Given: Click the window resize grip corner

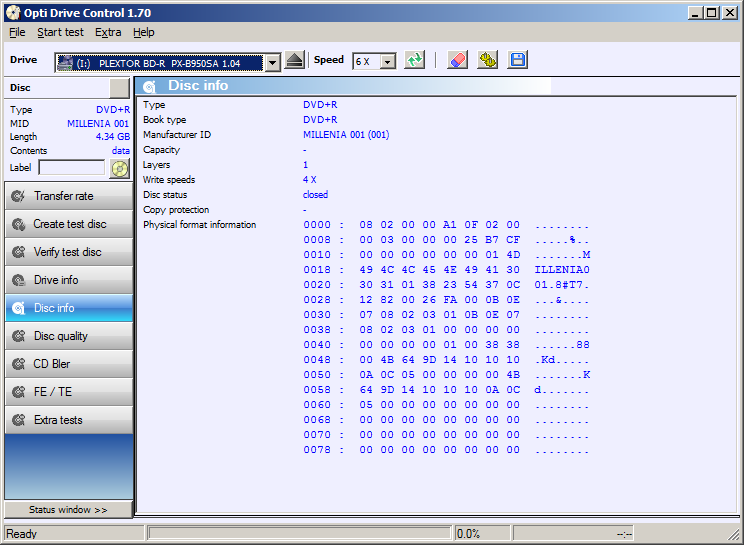Looking at the screenshot, I should point(734,535).
